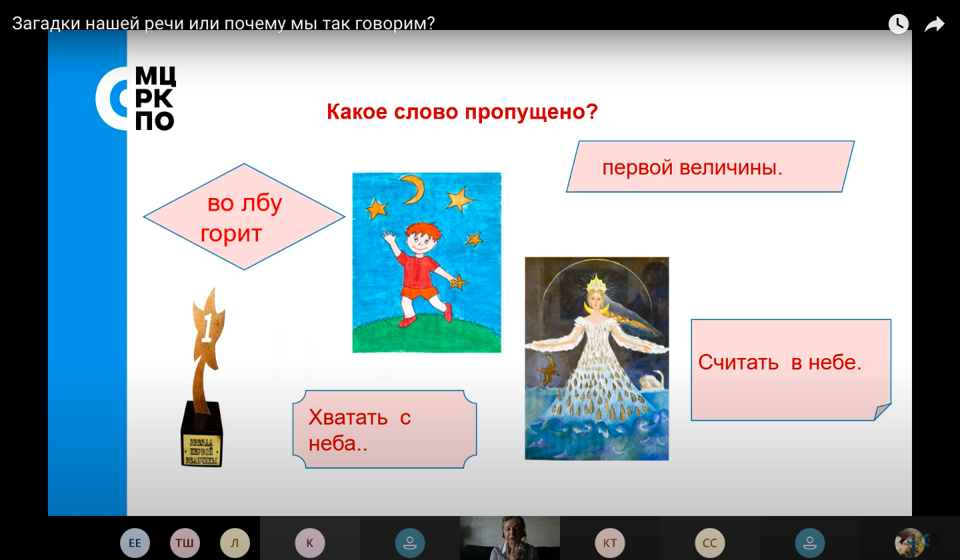Viewport: 960px width, 560px height.
Task: Select participant avatar Л
Action: tap(235, 543)
